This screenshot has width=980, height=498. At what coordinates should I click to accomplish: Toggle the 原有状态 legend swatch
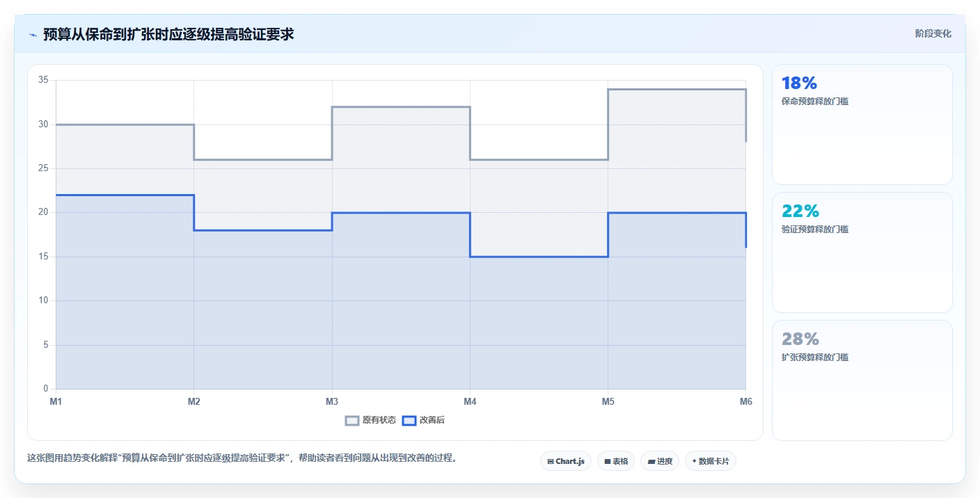352,420
